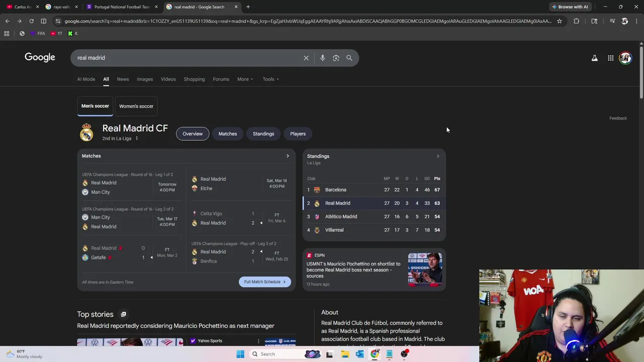Screen dimensions: 644x362
Task: Open the browser extensions puzzle icon
Action: 576,21
